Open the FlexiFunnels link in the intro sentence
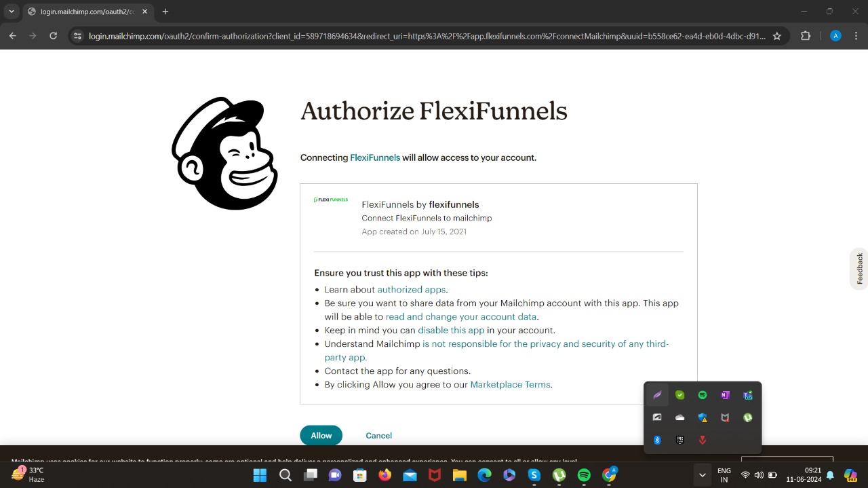This screenshot has height=488, width=868. 375,157
